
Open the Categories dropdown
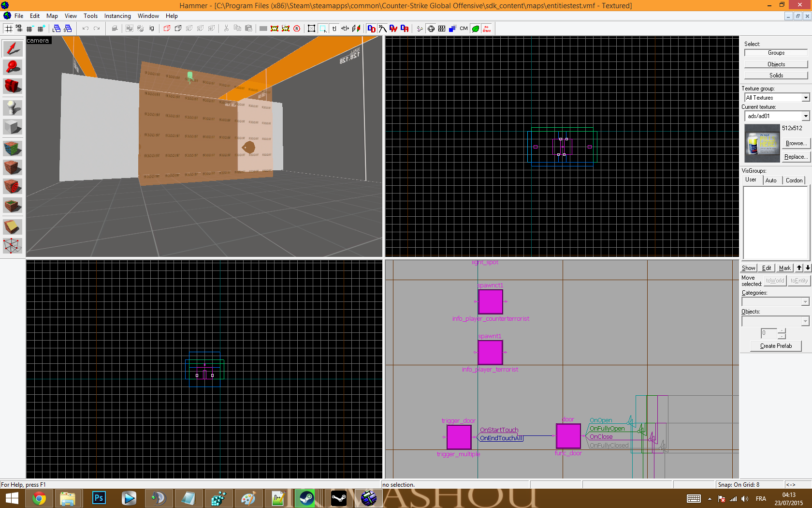click(x=805, y=301)
